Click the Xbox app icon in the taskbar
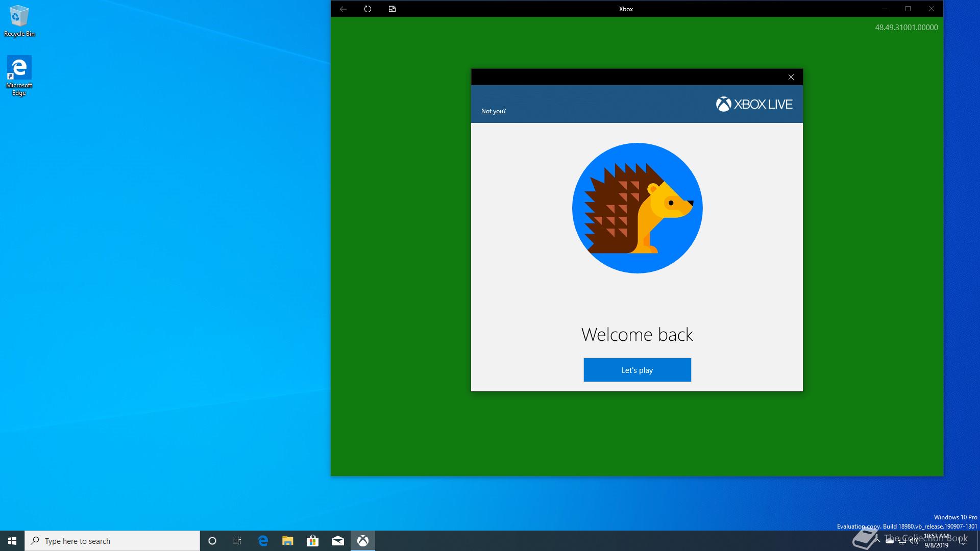Screen dimensions: 980x551 [x=363, y=541]
